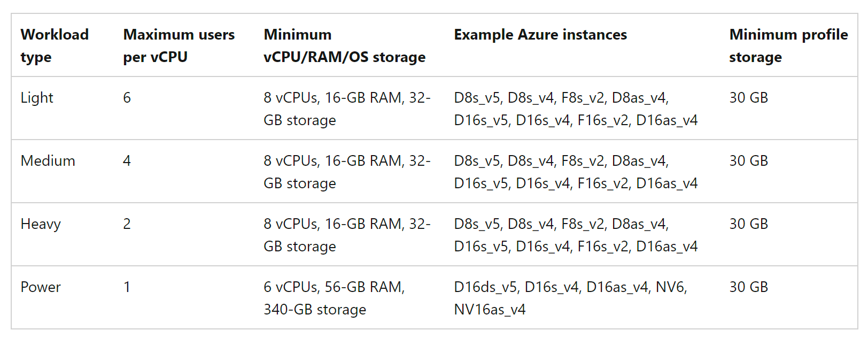Select the max users value 2 for Heavy
The width and height of the screenshot is (868, 338).
[x=127, y=224]
